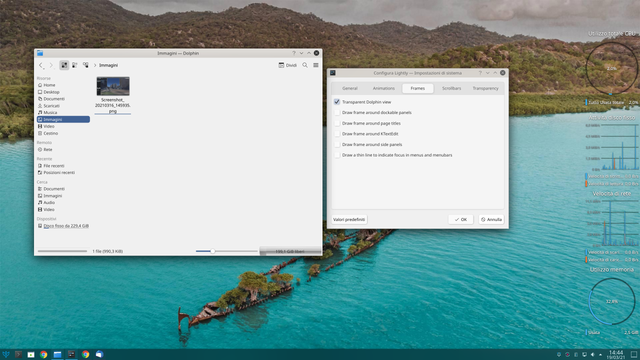Open the Transparency tab

(485, 88)
